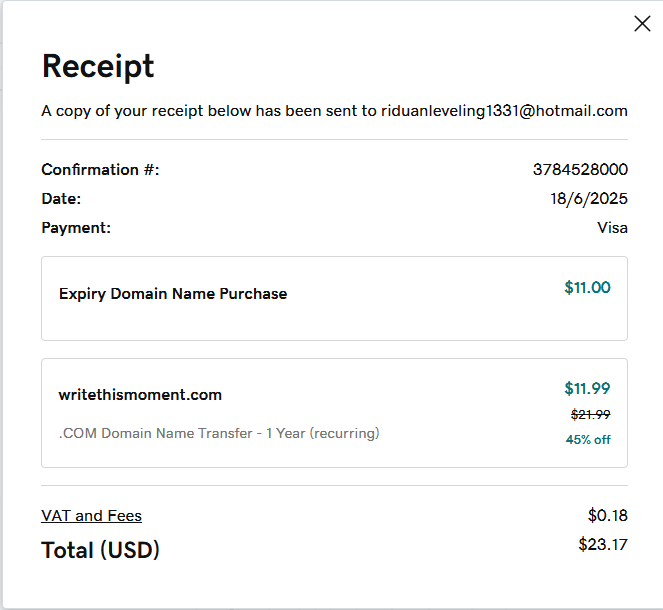Click the $11.99 discounted price
This screenshot has height=610, width=663.
point(587,389)
